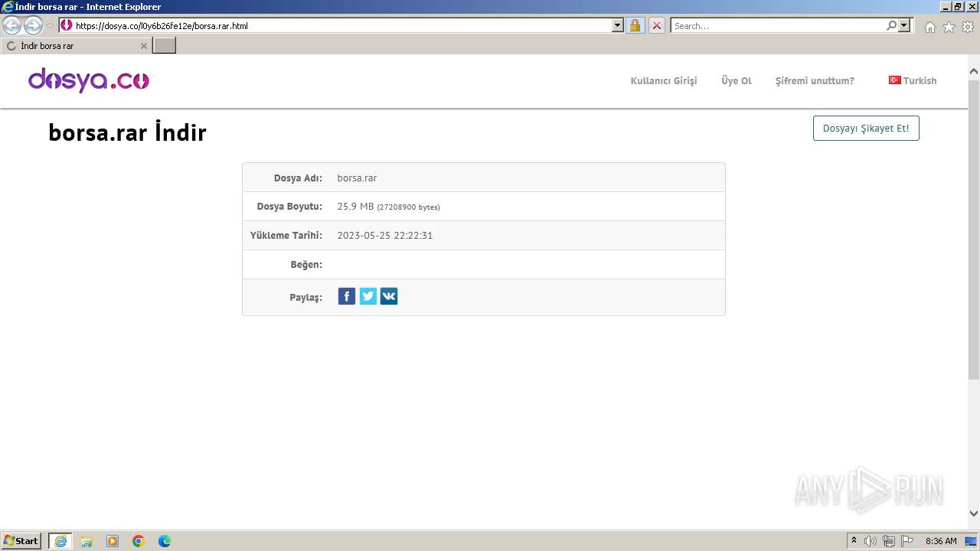Click the Dosya Boyutu label
This screenshot has width=980, height=551.
point(290,207)
